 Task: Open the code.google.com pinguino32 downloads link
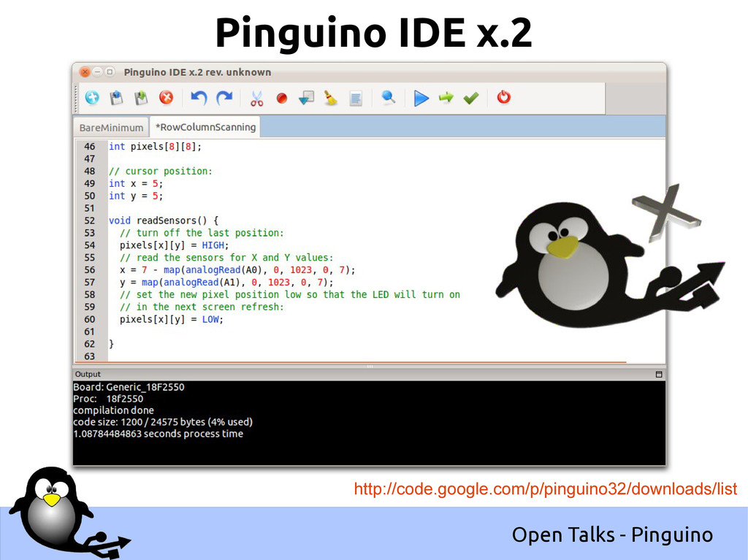coord(545,489)
